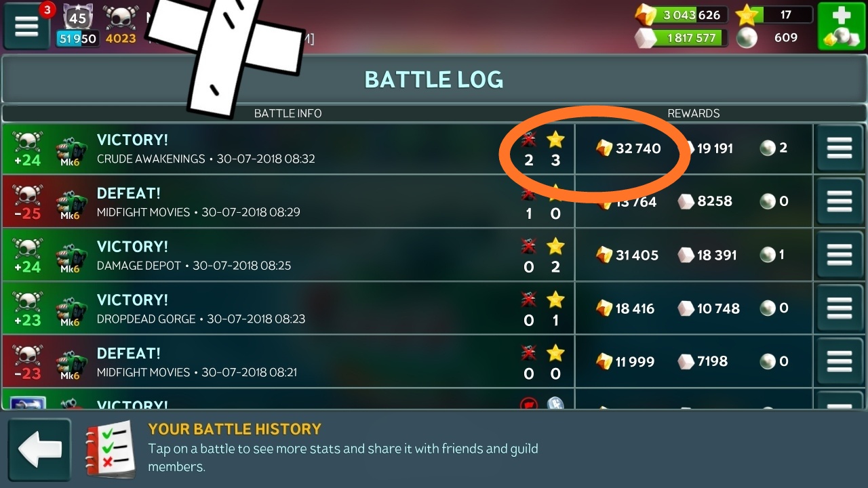This screenshot has width=868, height=488.
Task: Open details menu for 08:29 Midfight Movies defeat
Action: [x=840, y=201]
